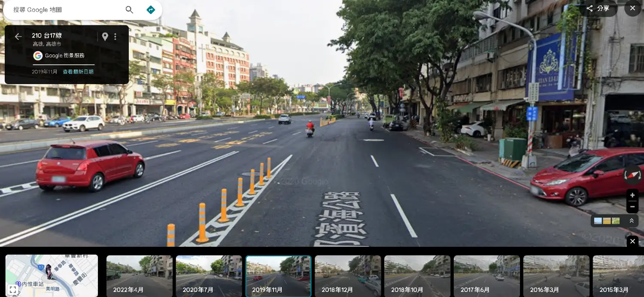644x297 pixels.
Task: Switch to 2017年6月 imagery
Action: point(487,276)
